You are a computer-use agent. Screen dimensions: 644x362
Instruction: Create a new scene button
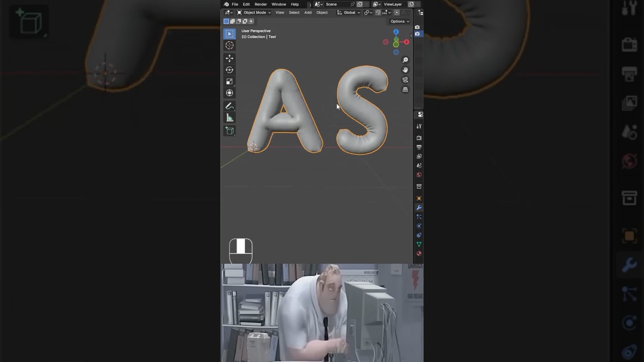point(360,4)
